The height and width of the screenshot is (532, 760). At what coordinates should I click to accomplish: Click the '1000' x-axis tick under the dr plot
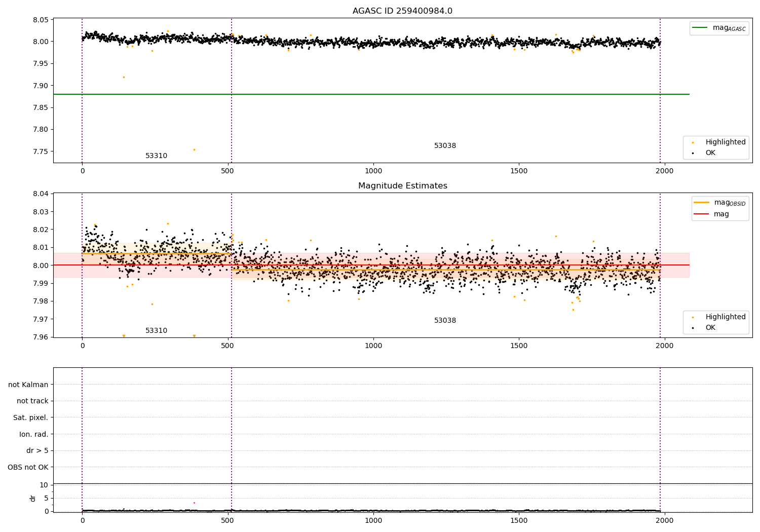coord(373,520)
